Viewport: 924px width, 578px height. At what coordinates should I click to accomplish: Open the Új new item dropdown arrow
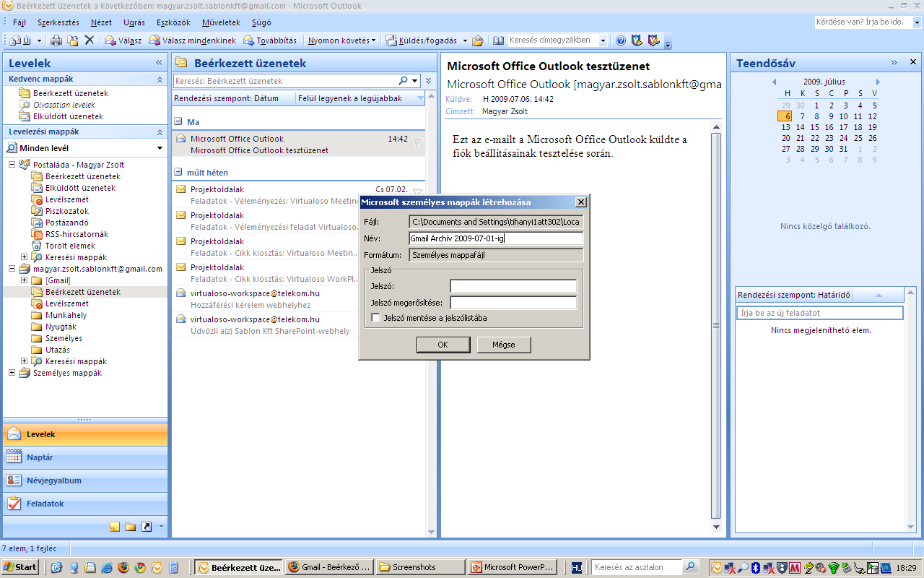[40, 40]
